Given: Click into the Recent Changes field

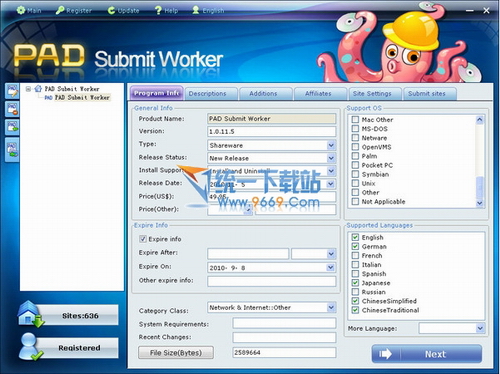Looking at the screenshot, I should pyautogui.click(x=284, y=337).
